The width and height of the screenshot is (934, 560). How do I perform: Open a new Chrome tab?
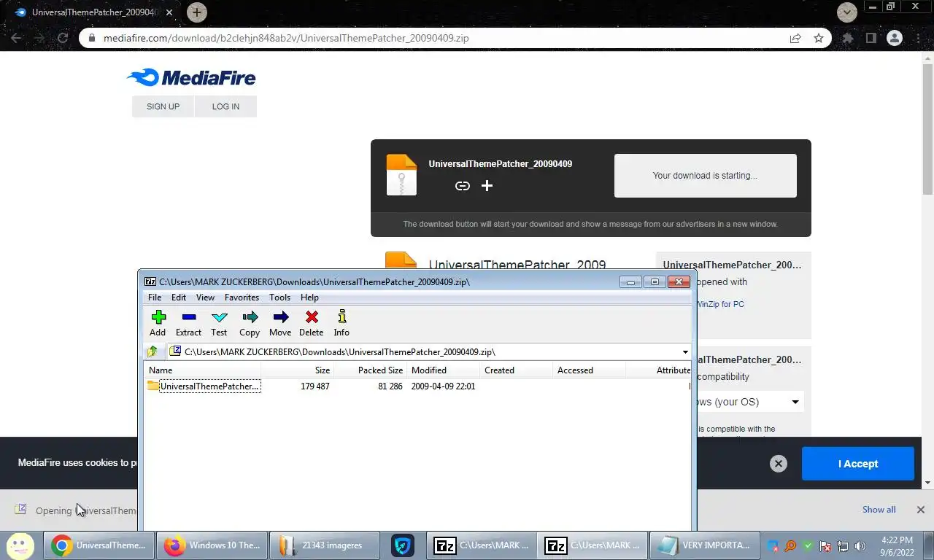pos(196,12)
